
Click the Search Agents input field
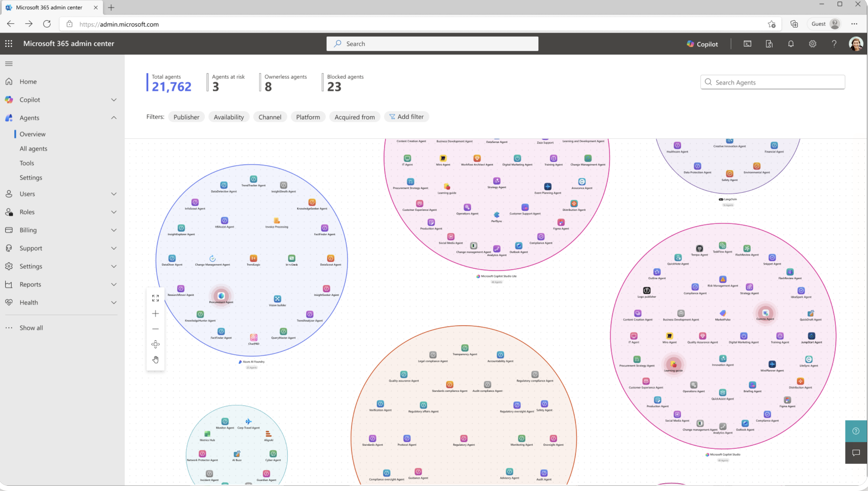click(x=773, y=82)
